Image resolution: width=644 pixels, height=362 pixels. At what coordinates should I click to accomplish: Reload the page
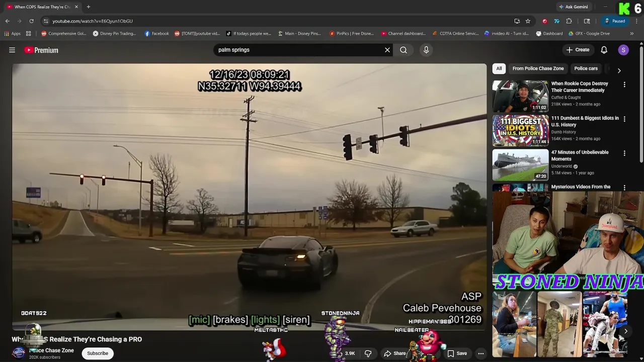pyautogui.click(x=31, y=21)
